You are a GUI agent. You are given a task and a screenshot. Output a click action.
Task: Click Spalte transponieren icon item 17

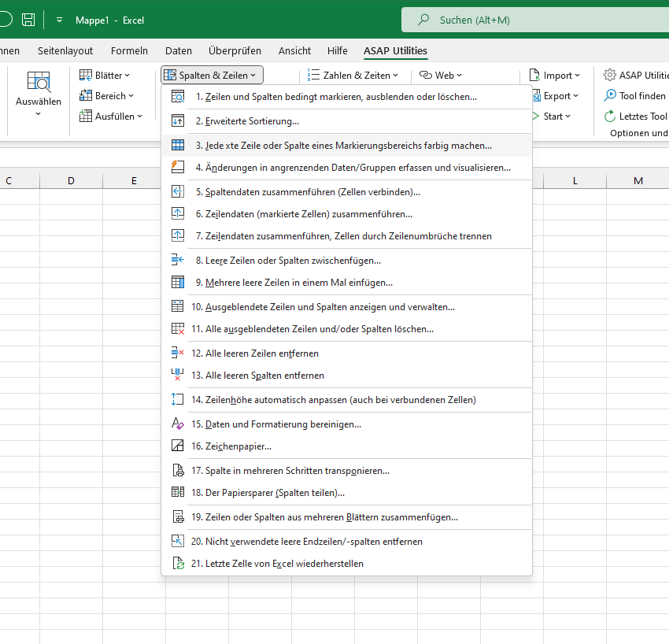[178, 470]
